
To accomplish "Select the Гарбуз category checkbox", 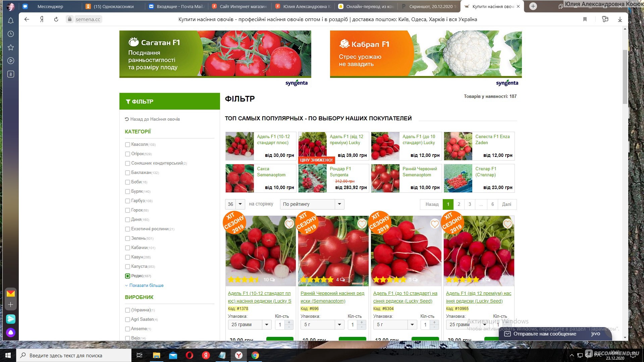I will [127, 201].
